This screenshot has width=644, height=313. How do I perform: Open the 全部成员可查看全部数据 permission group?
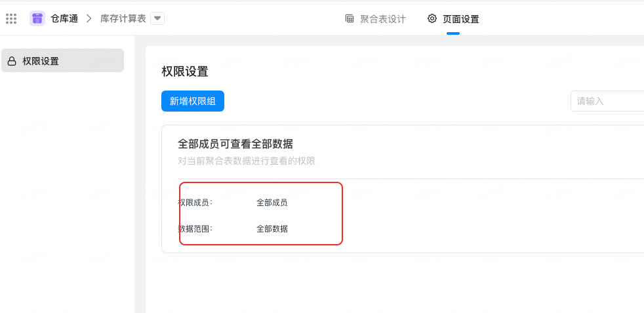235,144
